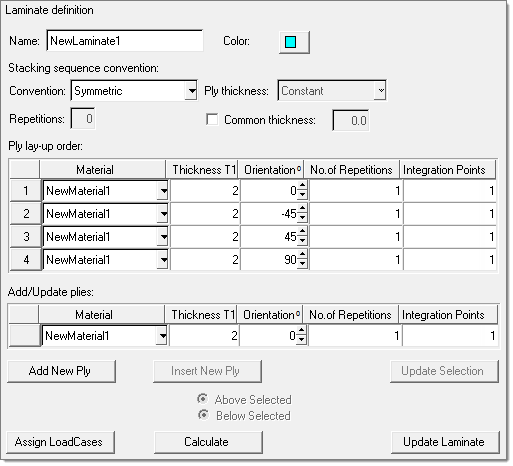Viewport: 513px width, 466px height.
Task: Click Integration Points cell of ply 2
Action: 450,214
